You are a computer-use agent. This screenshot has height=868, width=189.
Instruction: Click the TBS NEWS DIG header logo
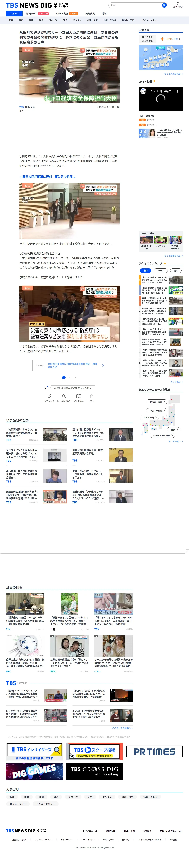click(37, 5)
